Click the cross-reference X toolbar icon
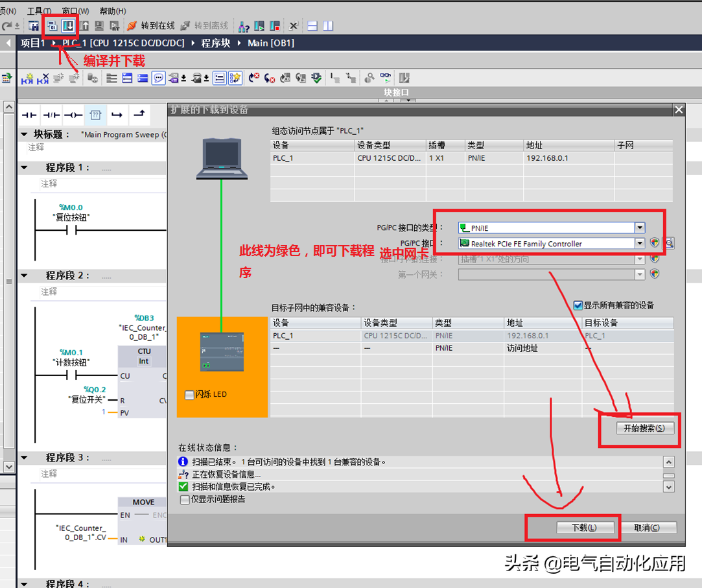The width and height of the screenshot is (702, 588). pyautogui.click(x=294, y=26)
